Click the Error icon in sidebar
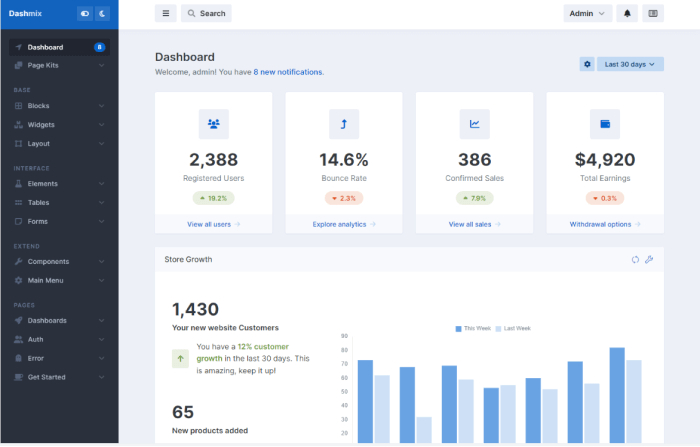This screenshot has width=700, height=447. click(x=18, y=358)
